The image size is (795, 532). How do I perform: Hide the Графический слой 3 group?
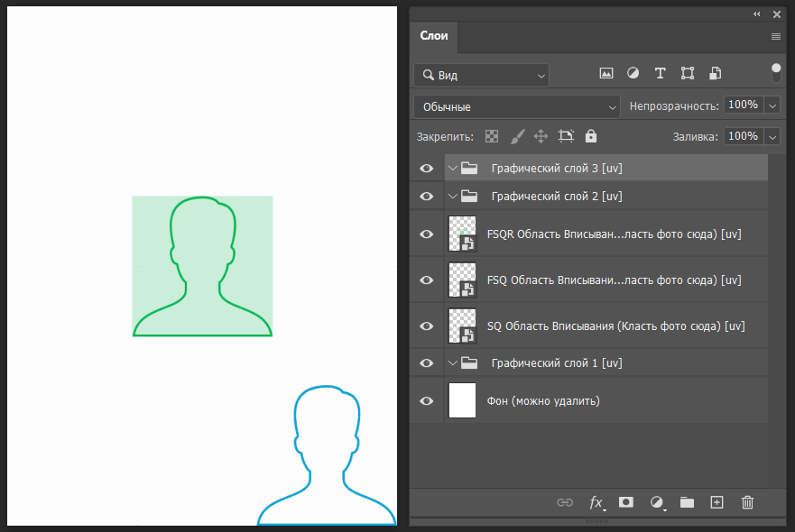click(427, 168)
